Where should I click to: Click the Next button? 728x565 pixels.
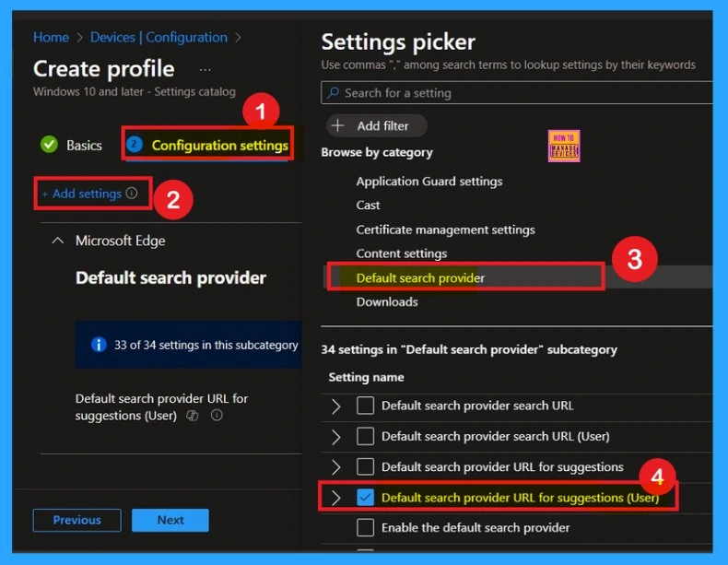[x=170, y=520]
